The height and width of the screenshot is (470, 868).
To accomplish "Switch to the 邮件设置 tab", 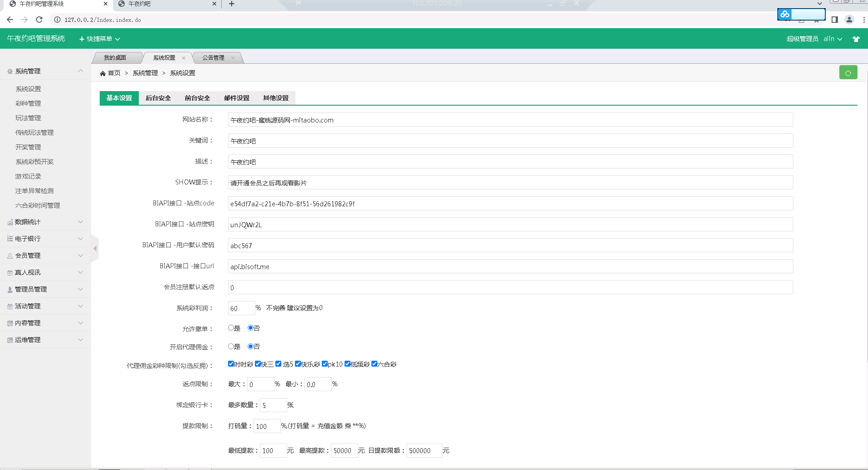I will [237, 98].
